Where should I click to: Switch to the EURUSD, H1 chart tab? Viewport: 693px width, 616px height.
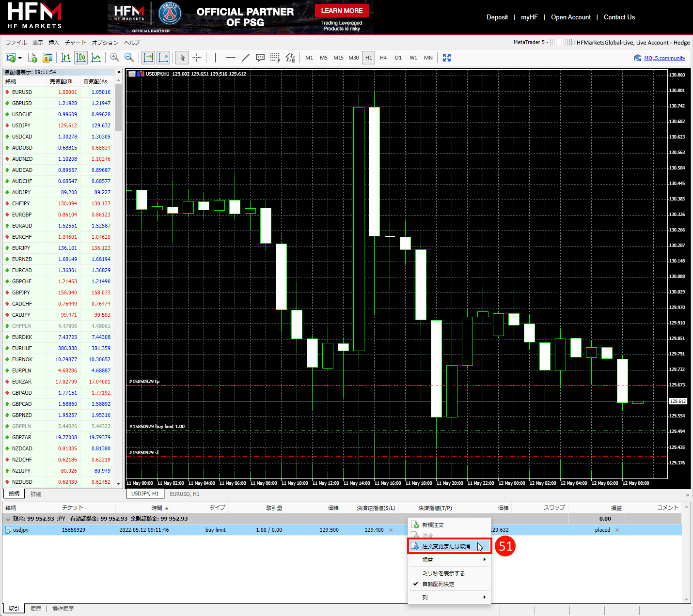pyautogui.click(x=185, y=494)
